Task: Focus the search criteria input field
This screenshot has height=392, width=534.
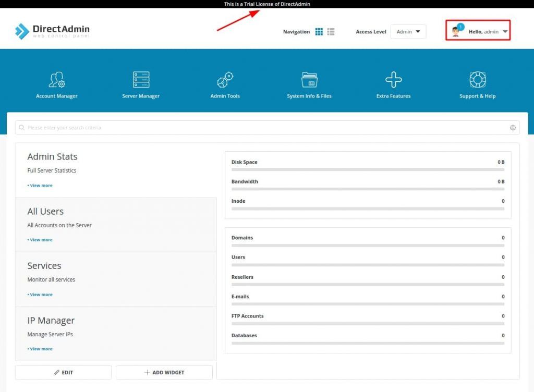Action: (x=268, y=128)
